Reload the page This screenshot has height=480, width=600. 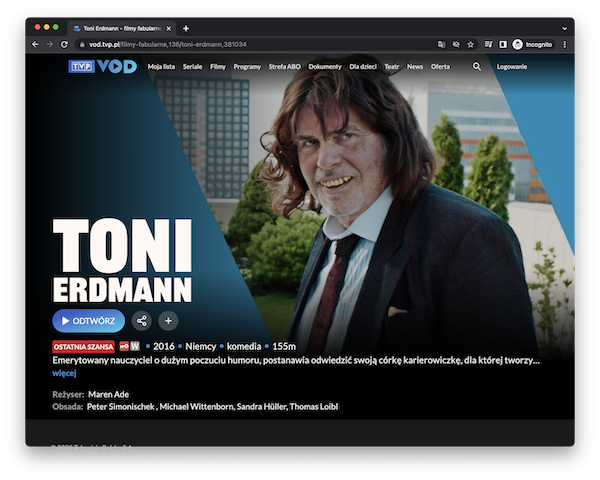64,44
